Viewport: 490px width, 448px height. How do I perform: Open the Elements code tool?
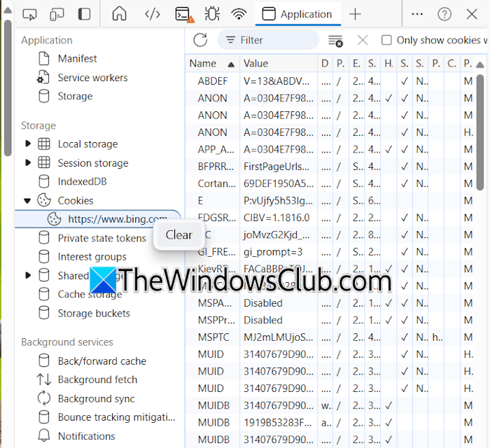pos(153,15)
